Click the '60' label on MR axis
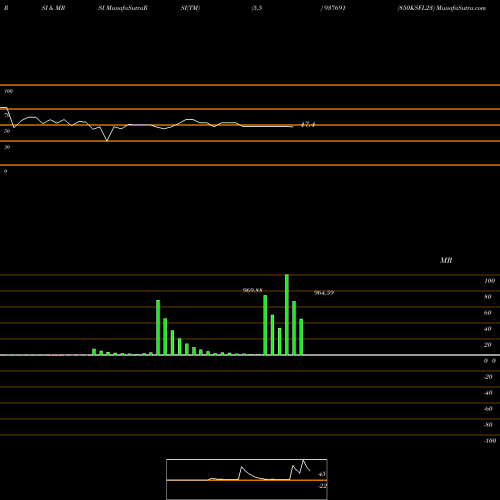Viewport: 500px width, 500px height. [488, 313]
